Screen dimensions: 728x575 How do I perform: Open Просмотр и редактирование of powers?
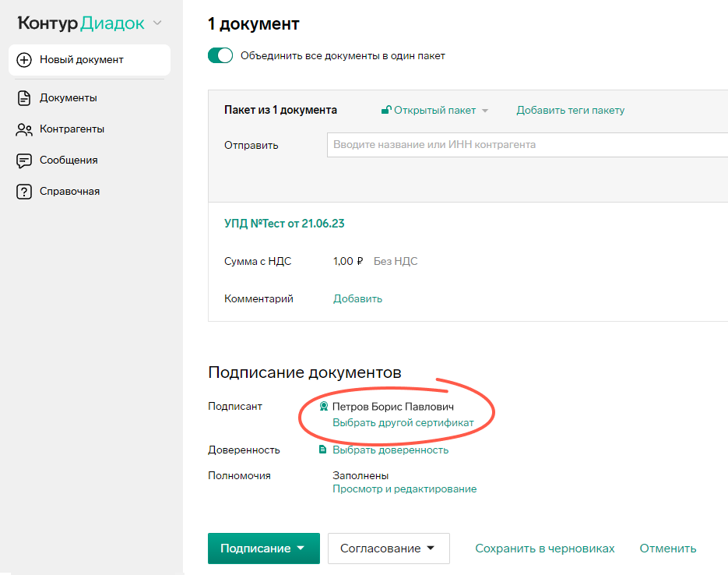[x=404, y=489]
